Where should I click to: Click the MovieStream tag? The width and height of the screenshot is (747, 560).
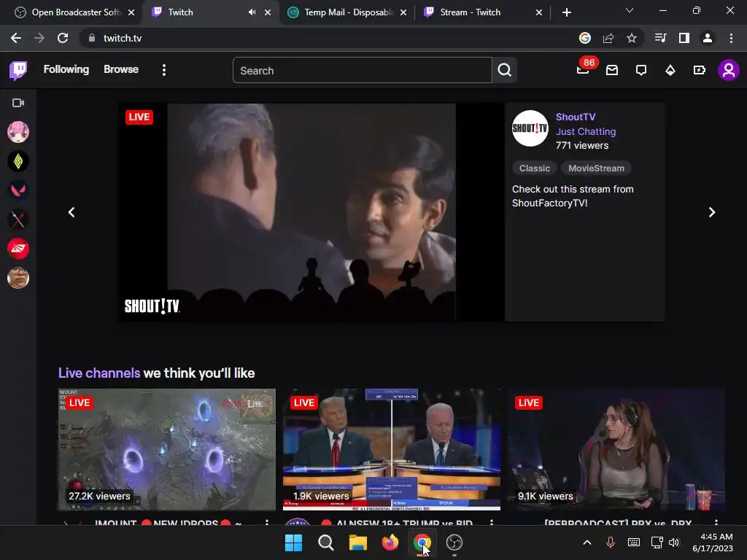pyautogui.click(x=596, y=168)
